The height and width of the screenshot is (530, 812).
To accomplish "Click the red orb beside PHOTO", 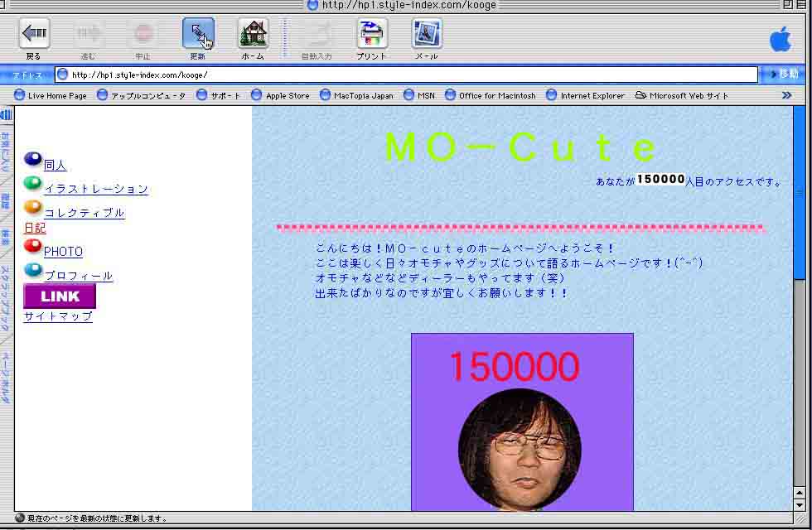I will coord(33,246).
